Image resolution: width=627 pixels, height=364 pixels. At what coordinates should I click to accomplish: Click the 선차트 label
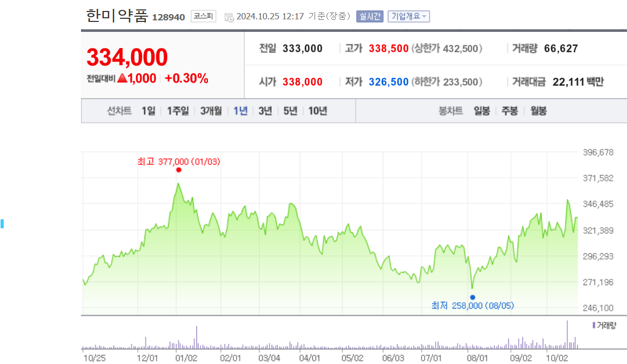(x=119, y=111)
